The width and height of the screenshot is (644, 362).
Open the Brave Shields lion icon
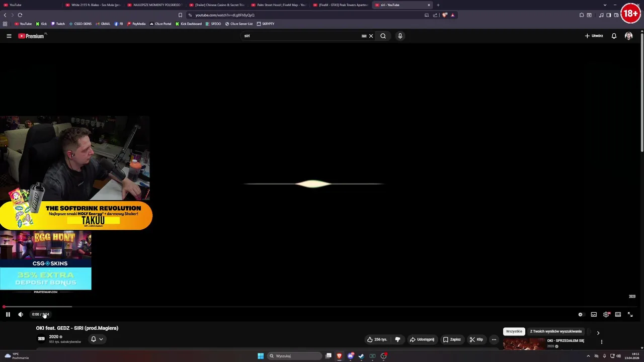(444, 15)
